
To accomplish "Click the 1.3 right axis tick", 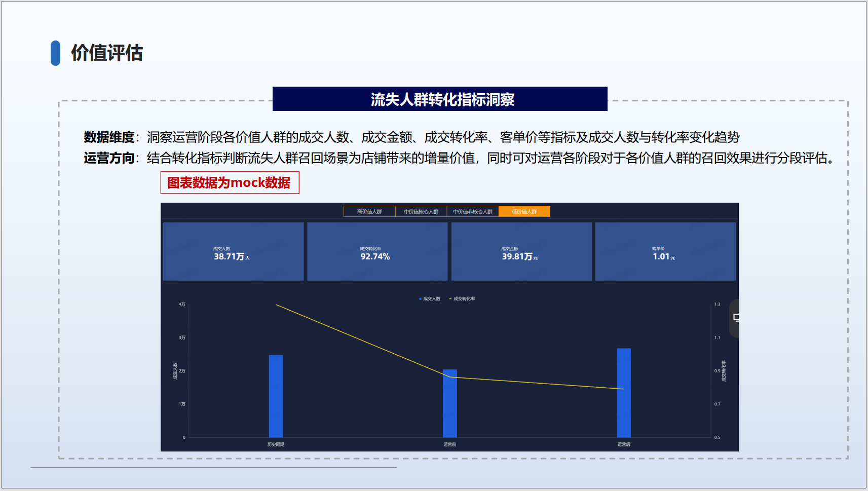I will [x=717, y=305].
